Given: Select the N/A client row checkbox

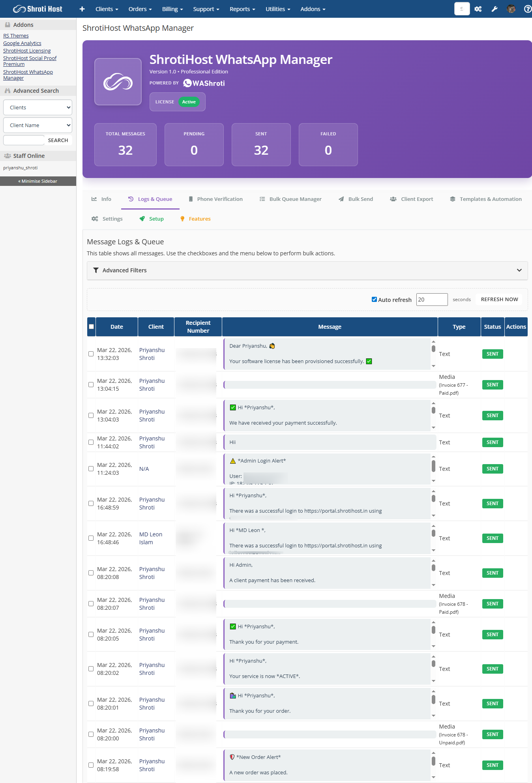Looking at the screenshot, I should pos(91,468).
